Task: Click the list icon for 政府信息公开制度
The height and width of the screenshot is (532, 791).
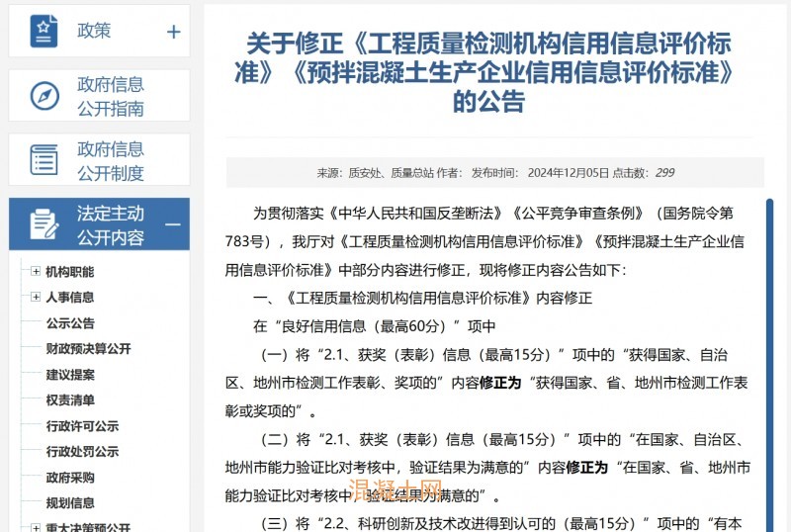Action: (x=44, y=160)
